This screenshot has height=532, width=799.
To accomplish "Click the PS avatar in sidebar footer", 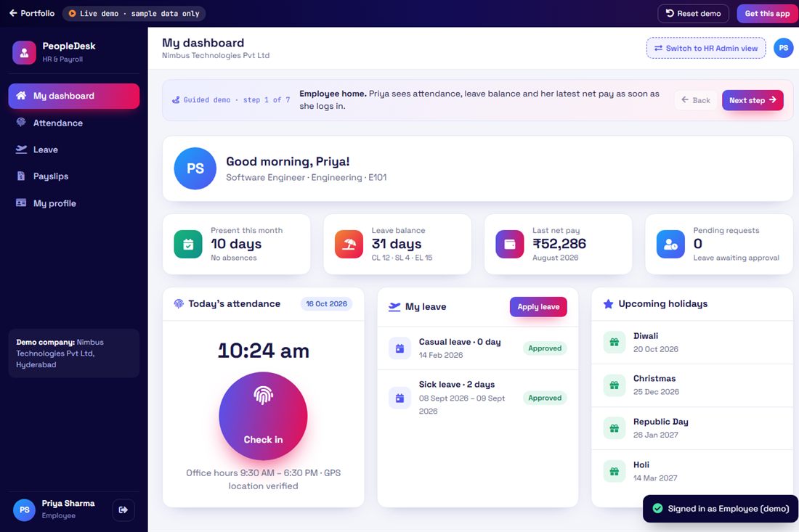I will tap(24, 510).
